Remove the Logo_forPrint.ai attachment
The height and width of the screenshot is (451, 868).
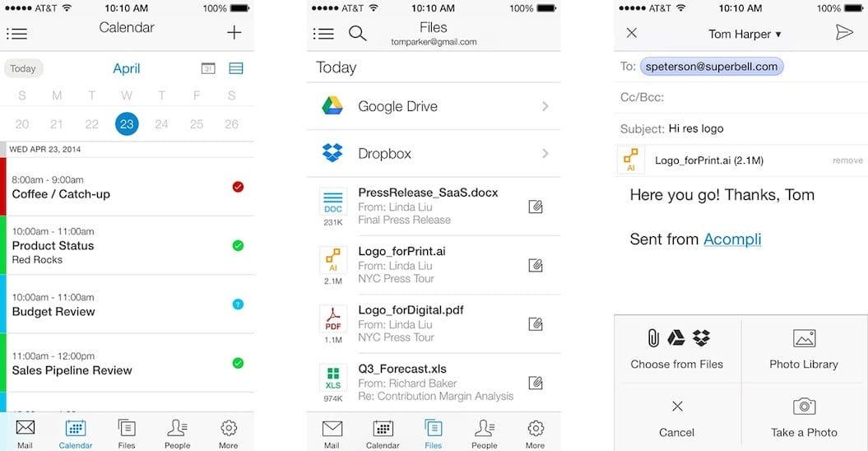(x=847, y=160)
